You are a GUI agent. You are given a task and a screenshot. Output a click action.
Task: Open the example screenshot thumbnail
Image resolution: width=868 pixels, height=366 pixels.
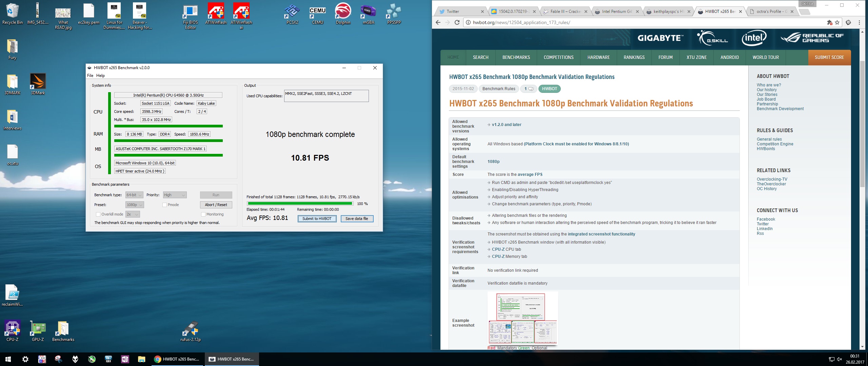522,318
